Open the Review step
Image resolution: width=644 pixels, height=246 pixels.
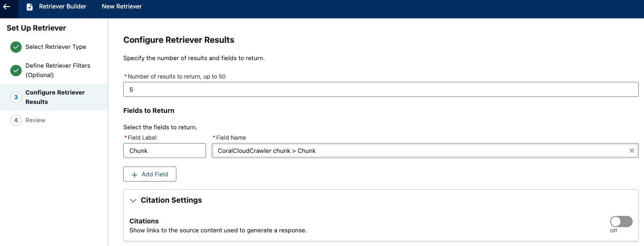[35, 120]
